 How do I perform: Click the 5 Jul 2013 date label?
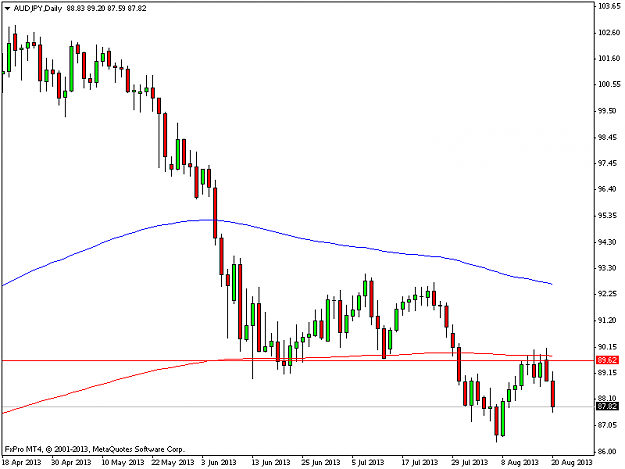368,462
